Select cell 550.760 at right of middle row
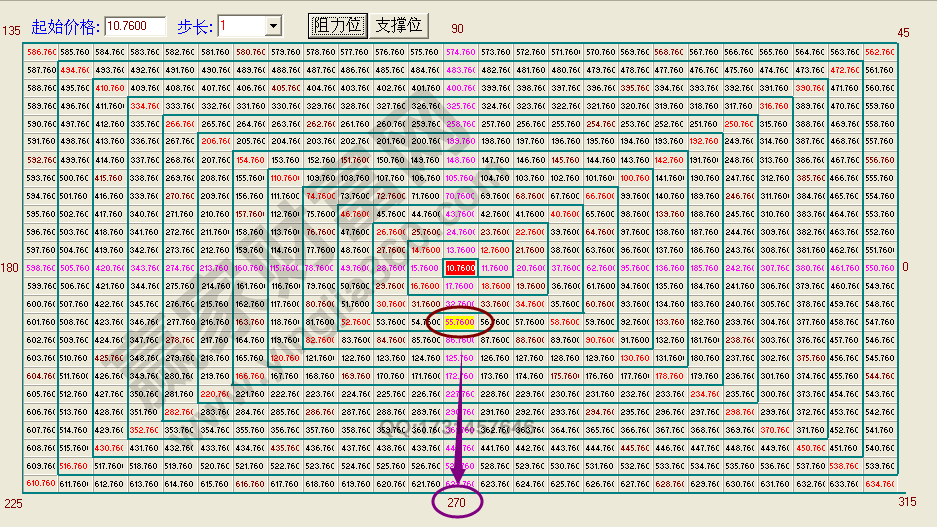This screenshot has width=937, height=527. click(x=879, y=268)
